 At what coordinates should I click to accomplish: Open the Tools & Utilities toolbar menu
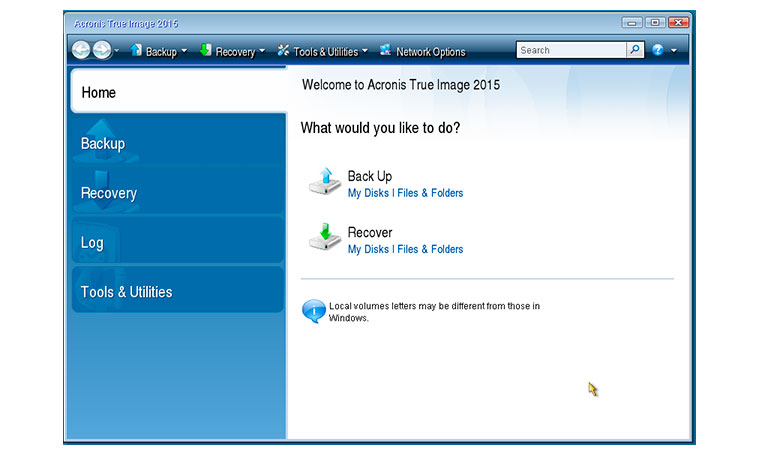[x=326, y=52]
